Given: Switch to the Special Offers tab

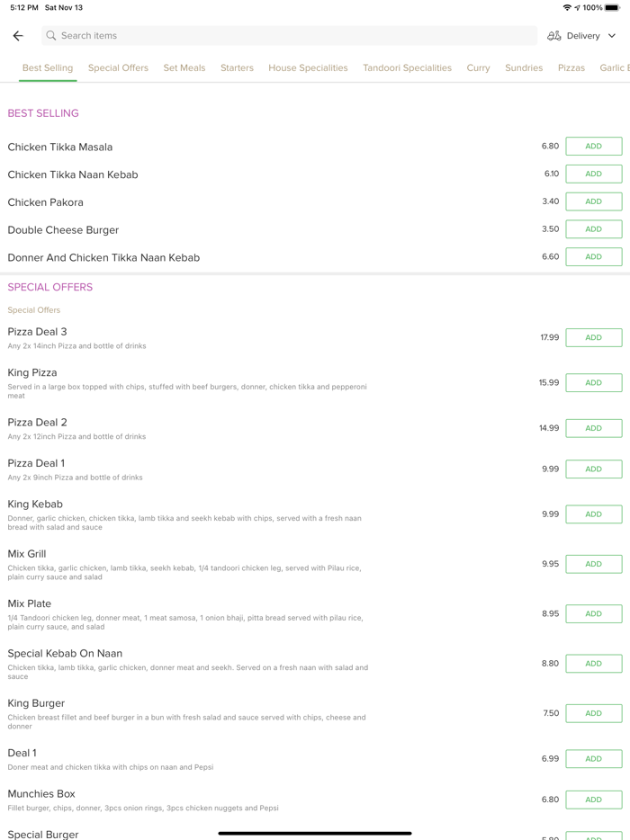Looking at the screenshot, I should [118, 68].
